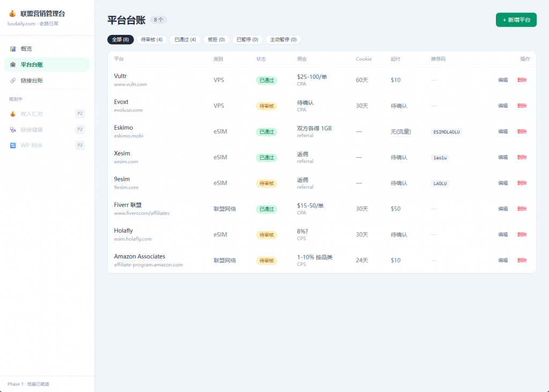Viewport: 549px width, 392px height.
Task: Edit the Fiverr 联盟 row
Action: pos(503,209)
